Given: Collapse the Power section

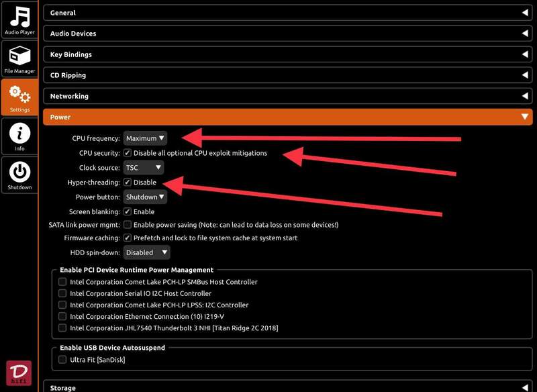Looking at the screenshot, I should 288,117.
